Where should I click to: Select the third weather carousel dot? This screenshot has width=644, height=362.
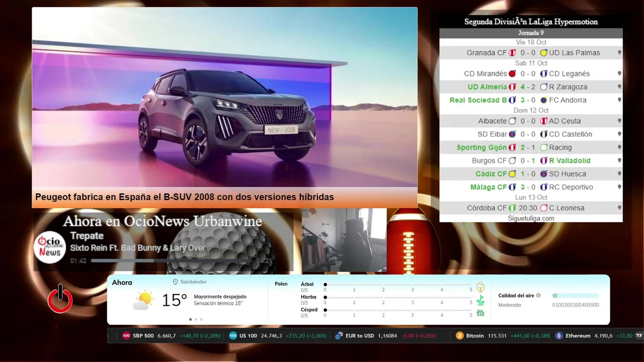click(201, 319)
